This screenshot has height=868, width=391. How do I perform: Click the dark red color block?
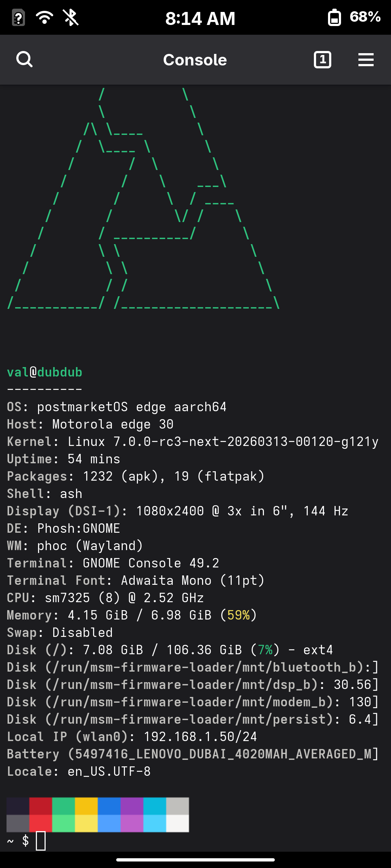pyautogui.click(x=41, y=806)
